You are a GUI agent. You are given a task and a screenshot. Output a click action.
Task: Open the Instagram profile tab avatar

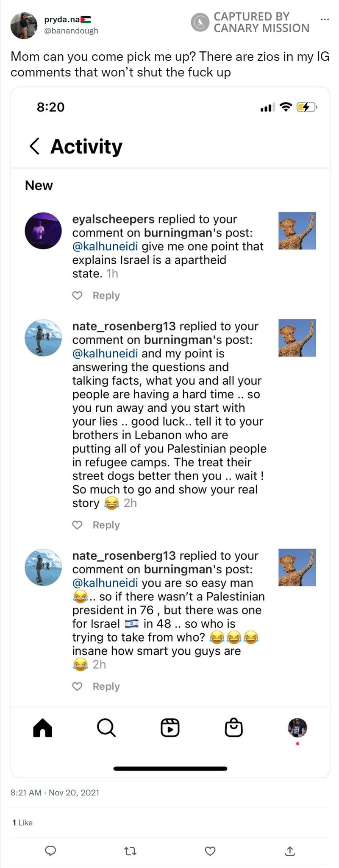(x=297, y=728)
